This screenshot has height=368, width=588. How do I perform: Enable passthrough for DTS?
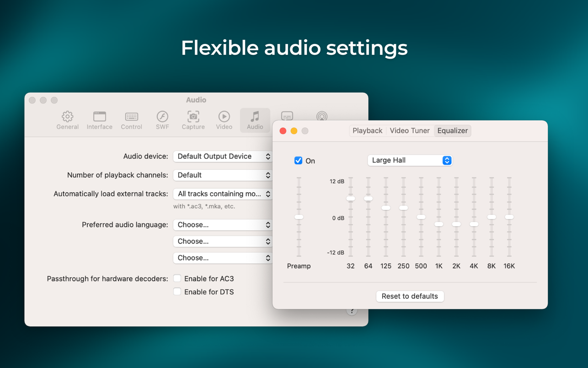tap(177, 292)
